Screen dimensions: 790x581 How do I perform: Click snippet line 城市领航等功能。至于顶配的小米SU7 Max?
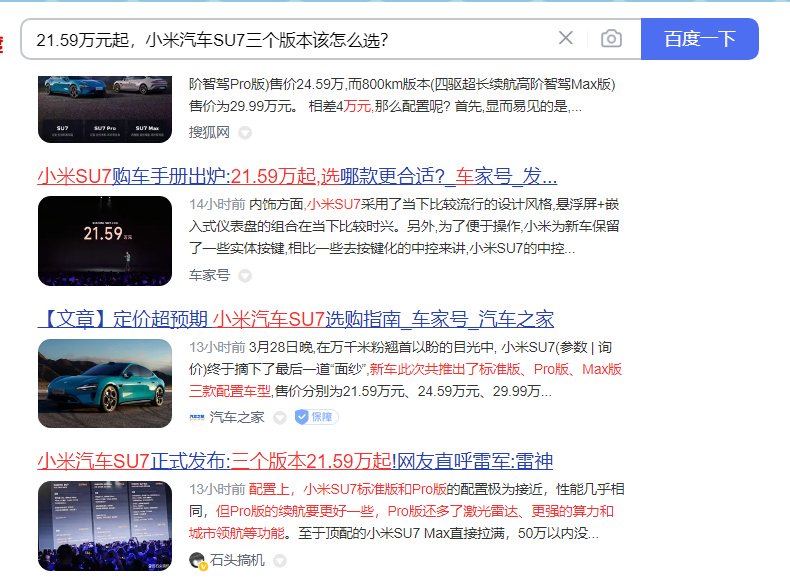(394, 533)
